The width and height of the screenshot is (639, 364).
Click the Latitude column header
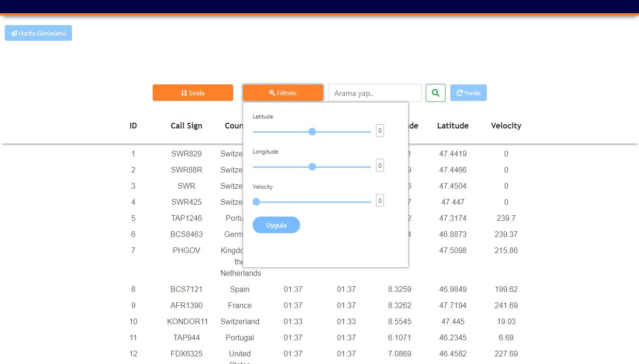pos(453,126)
